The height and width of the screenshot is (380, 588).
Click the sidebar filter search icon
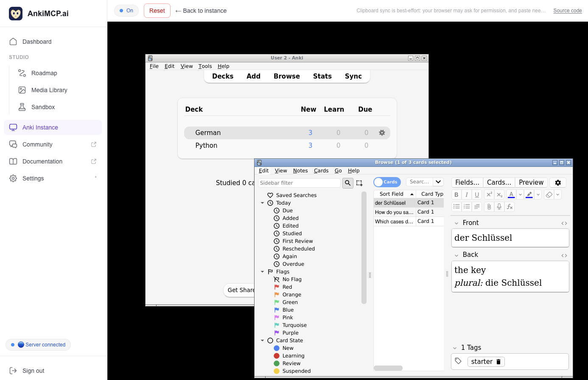[x=348, y=183]
